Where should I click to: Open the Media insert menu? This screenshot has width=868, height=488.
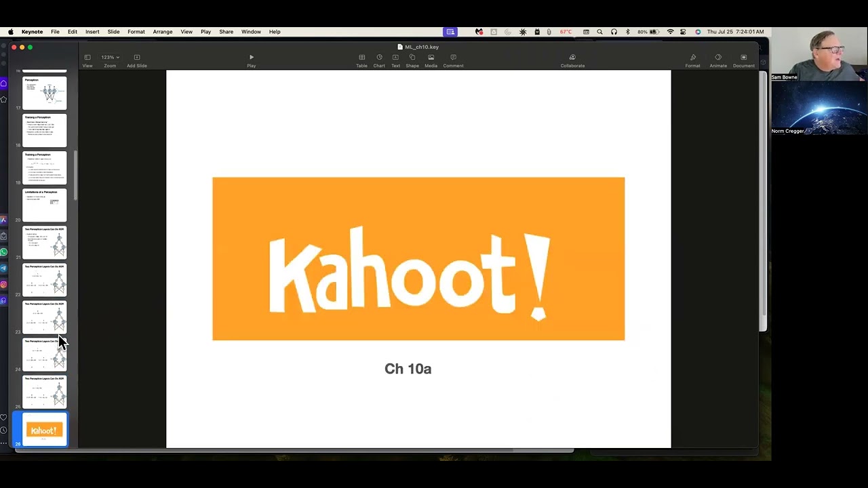pos(431,60)
